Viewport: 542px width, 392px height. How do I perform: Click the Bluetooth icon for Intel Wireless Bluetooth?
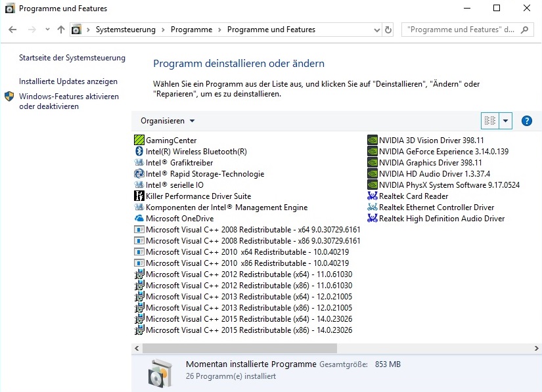139,151
